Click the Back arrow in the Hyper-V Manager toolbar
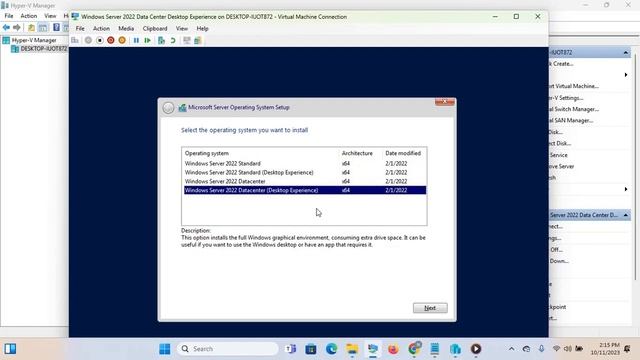This screenshot has height=360, width=640. (6, 27)
